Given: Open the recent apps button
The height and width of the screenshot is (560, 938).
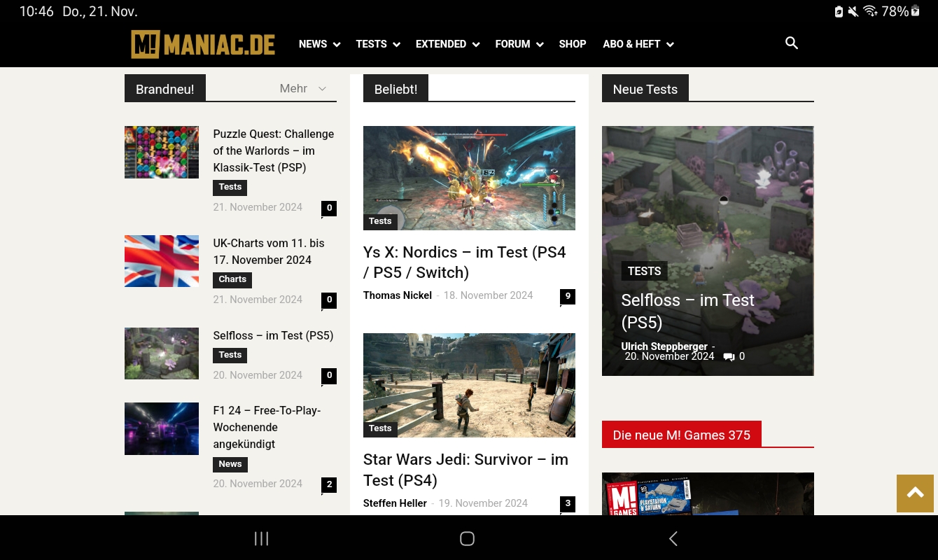Looking at the screenshot, I should coord(261,538).
